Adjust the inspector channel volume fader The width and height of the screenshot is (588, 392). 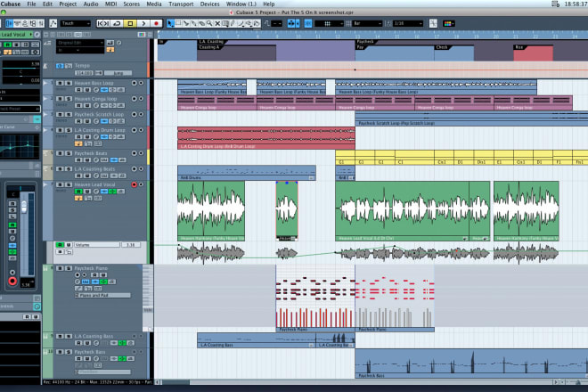point(24,207)
